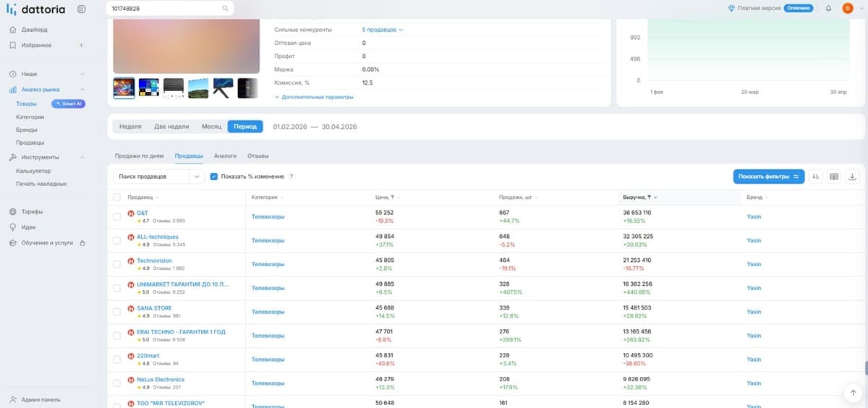
Task: Click the date range 01.02.2026 — 30.04.2026
Action: click(315, 127)
